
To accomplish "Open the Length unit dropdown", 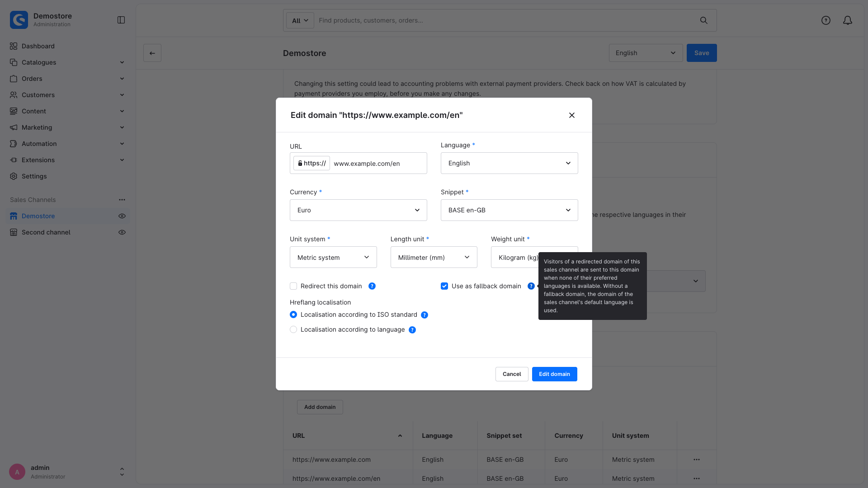I will coord(434,257).
